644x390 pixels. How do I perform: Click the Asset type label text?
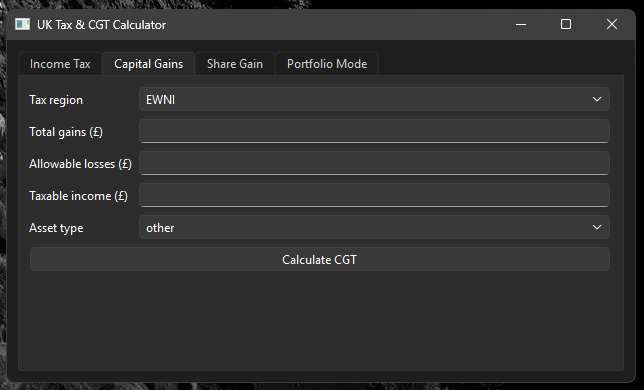pos(56,228)
